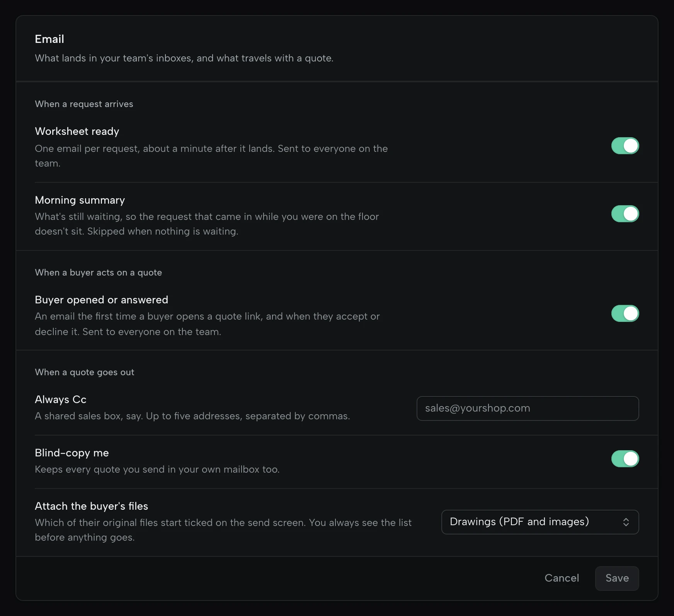Click the 'A shared sales box, say' description
This screenshot has width=674, height=616.
point(192,416)
